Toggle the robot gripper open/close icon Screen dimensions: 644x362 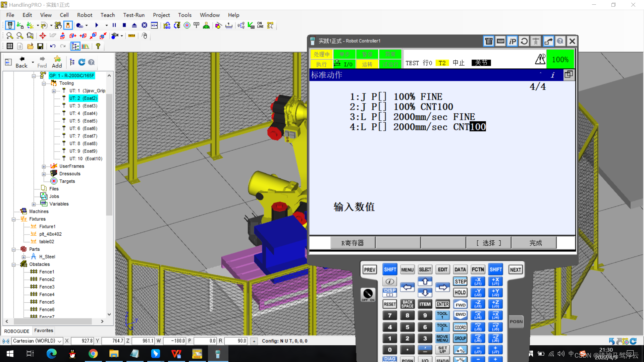pyautogui.click(x=68, y=25)
